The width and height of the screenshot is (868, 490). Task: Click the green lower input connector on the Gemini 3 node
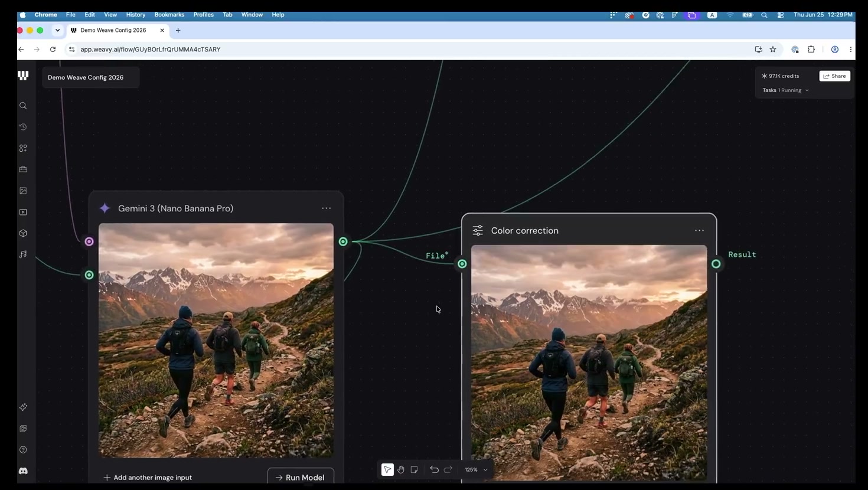(x=89, y=275)
